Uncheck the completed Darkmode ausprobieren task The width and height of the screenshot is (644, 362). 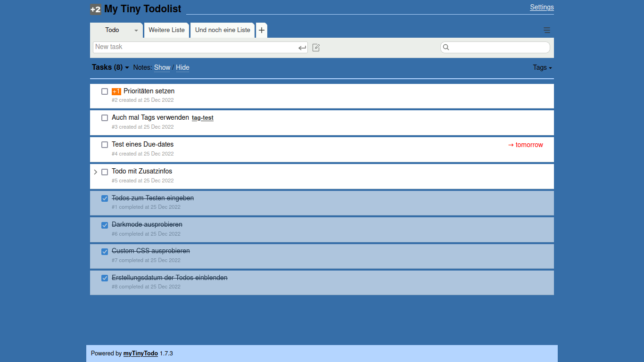105,225
